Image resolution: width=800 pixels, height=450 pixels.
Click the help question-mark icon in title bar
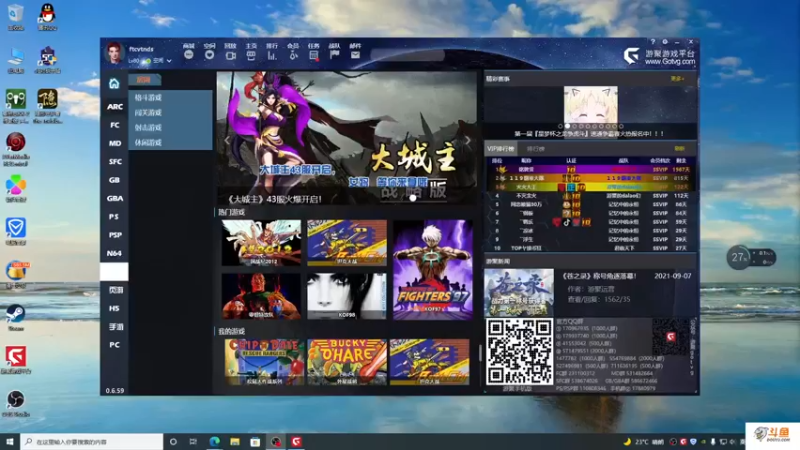[x=653, y=42]
